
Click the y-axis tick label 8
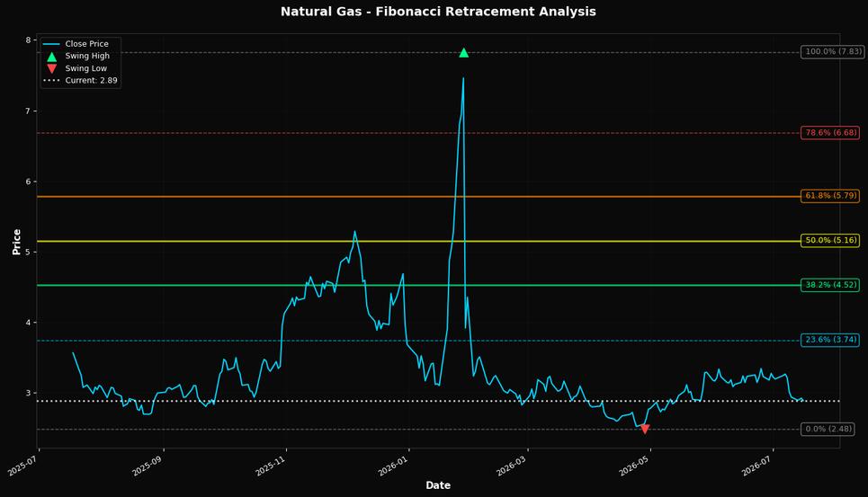click(x=28, y=40)
